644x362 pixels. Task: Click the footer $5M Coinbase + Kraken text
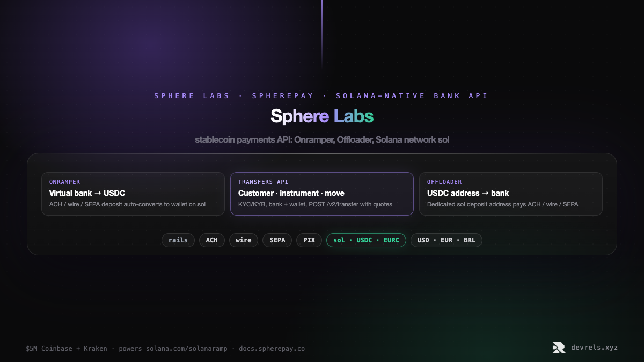[165, 349]
